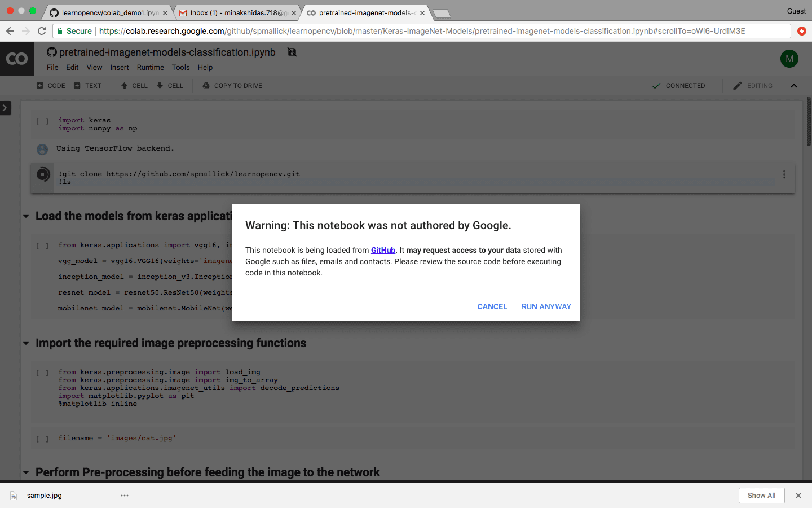This screenshot has height=508, width=812.
Task: Open the Runtime menu
Action: 150,67
